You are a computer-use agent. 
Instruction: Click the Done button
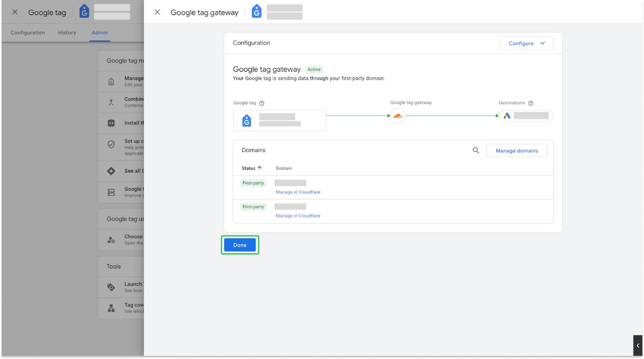click(x=240, y=245)
